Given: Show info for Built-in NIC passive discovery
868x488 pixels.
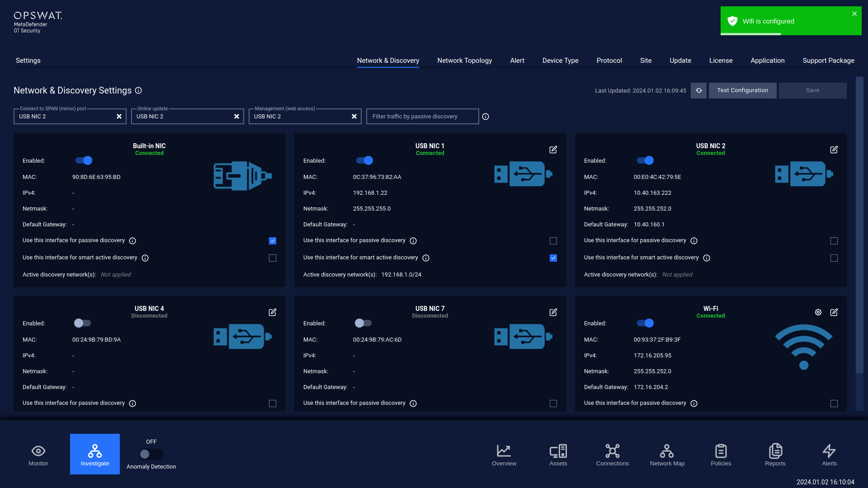Looking at the screenshot, I should pyautogui.click(x=132, y=241).
